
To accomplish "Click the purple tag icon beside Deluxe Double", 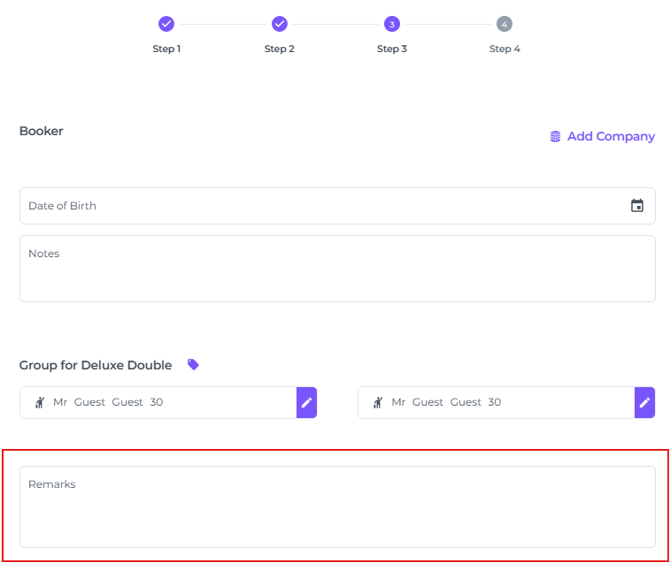I will 193,365.
